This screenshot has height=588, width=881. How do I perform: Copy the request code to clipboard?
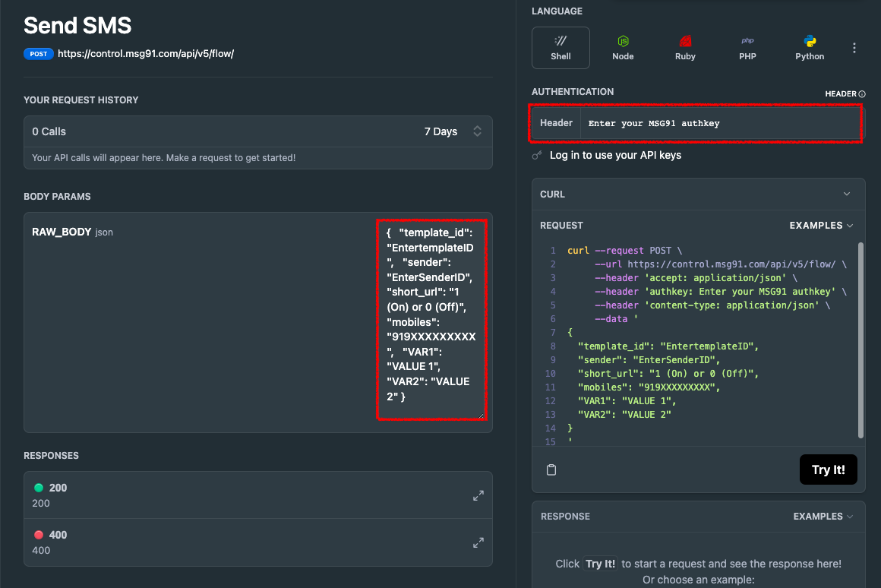[551, 469]
